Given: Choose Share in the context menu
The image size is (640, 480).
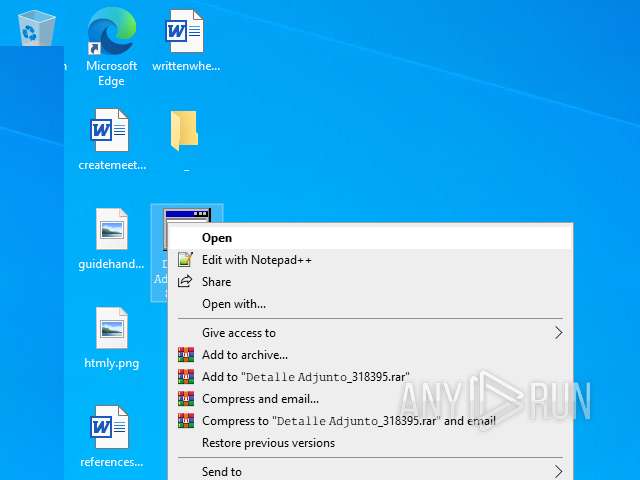Looking at the screenshot, I should coord(370,282).
